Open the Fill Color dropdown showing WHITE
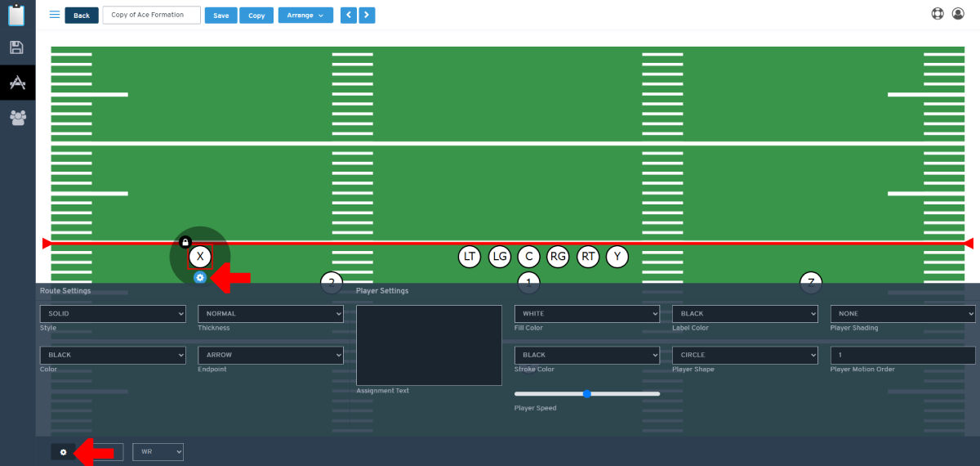Image resolution: width=980 pixels, height=466 pixels. (x=587, y=314)
